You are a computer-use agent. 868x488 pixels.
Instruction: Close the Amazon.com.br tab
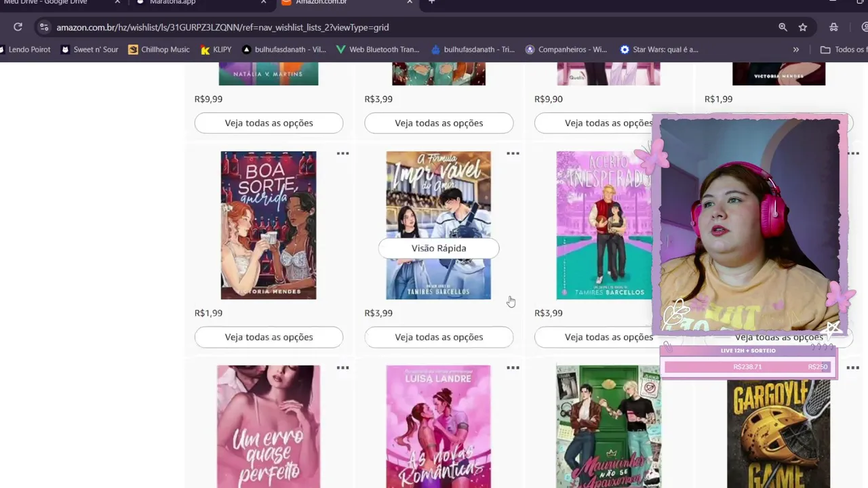coord(410,2)
